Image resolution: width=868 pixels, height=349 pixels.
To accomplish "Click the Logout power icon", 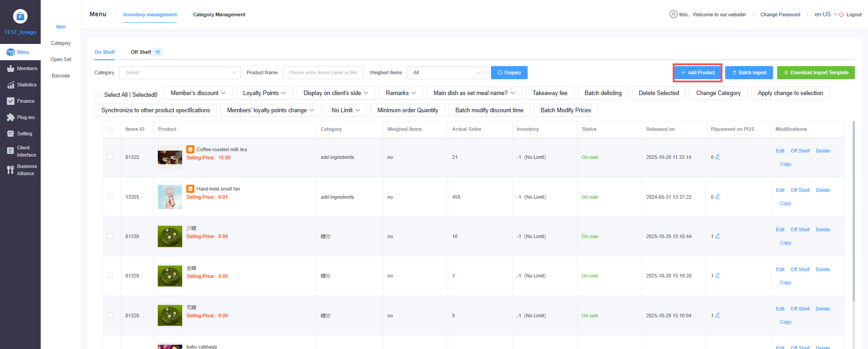I will (841, 15).
